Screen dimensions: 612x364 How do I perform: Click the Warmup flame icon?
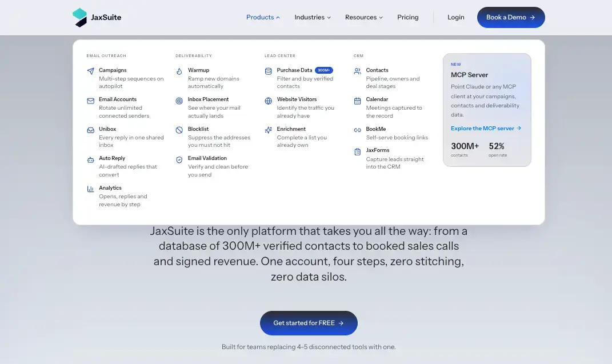(x=179, y=71)
